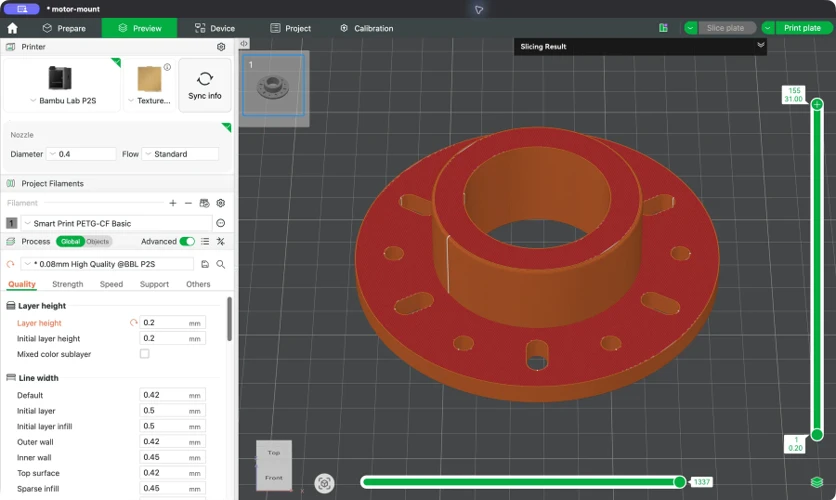Open the Slice plate options arrow

[x=690, y=28]
